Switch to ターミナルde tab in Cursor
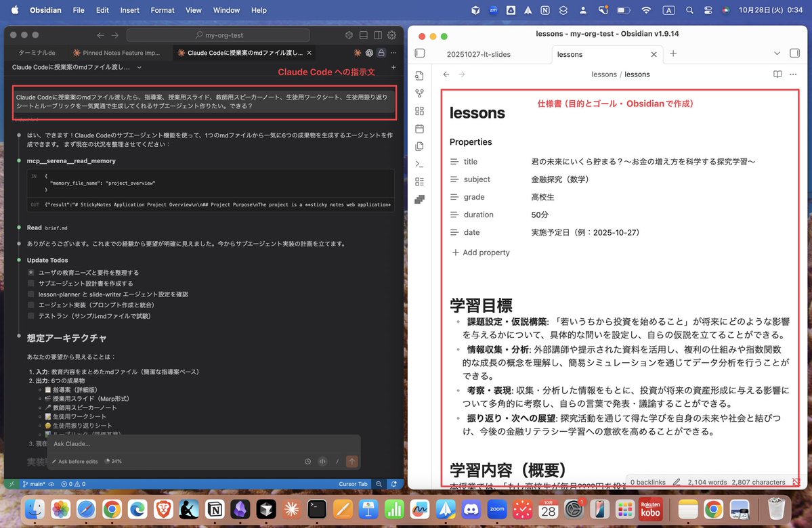 coord(37,53)
